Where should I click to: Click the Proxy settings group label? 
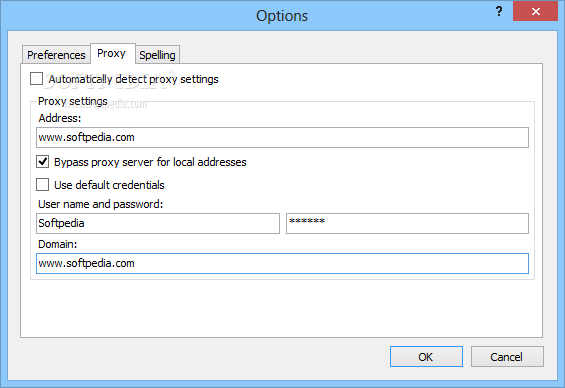click(73, 101)
